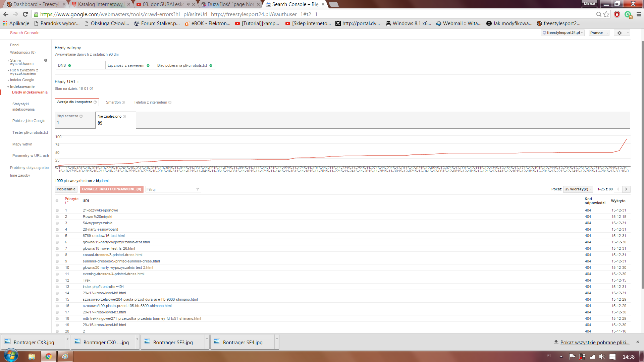Click help icon beside Nie znaleziono
The width and height of the screenshot is (644, 362).
(124, 117)
